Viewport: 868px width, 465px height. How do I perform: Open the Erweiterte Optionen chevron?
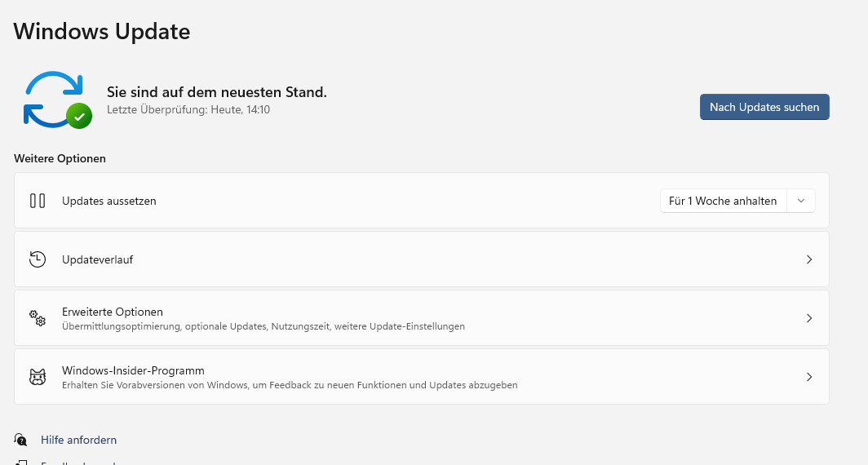pyautogui.click(x=809, y=318)
